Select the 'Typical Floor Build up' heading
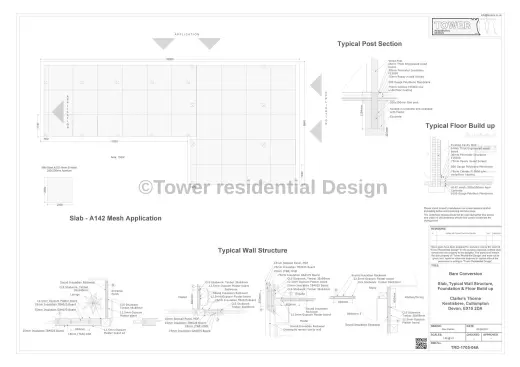This screenshot has width=520, height=367. pyautogui.click(x=460, y=126)
